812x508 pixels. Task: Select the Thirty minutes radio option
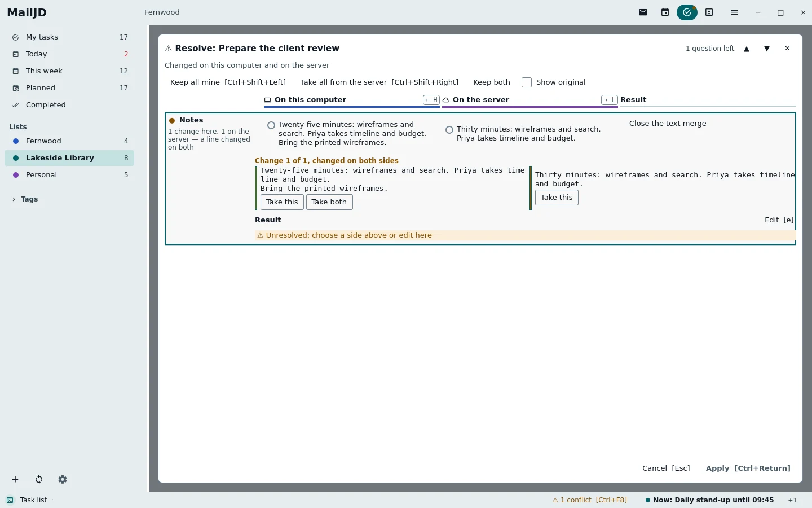pos(449,130)
